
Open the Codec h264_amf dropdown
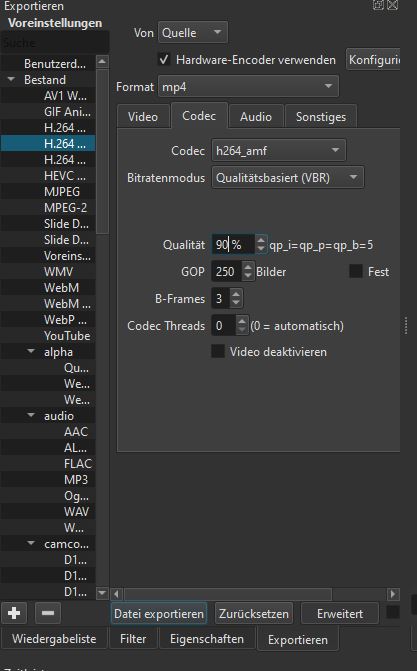click(279, 150)
